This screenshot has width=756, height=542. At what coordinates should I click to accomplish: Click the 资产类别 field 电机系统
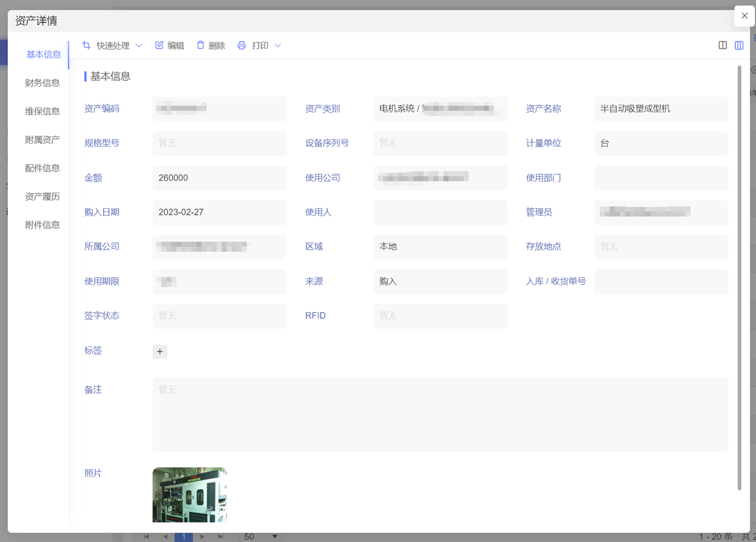(440, 109)
